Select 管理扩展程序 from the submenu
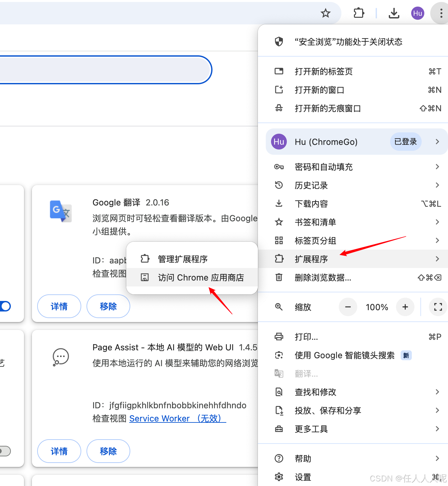 click(x=192, y=259)
